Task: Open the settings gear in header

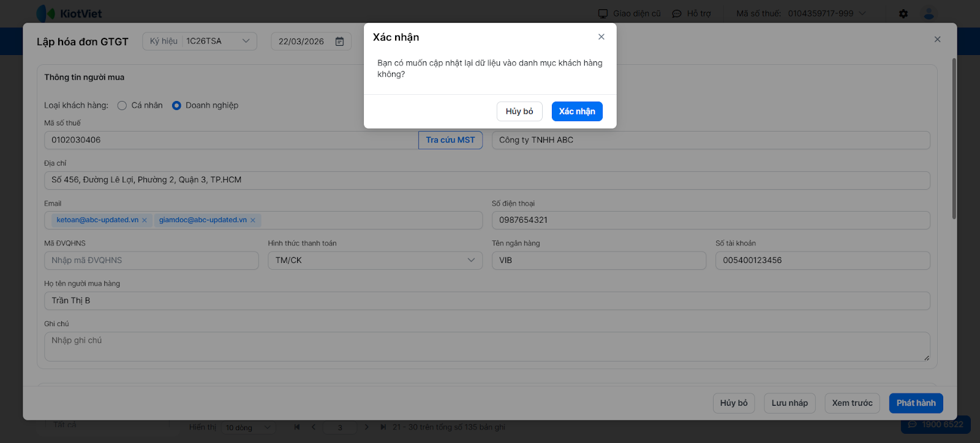Action: [x=903, y=13]
